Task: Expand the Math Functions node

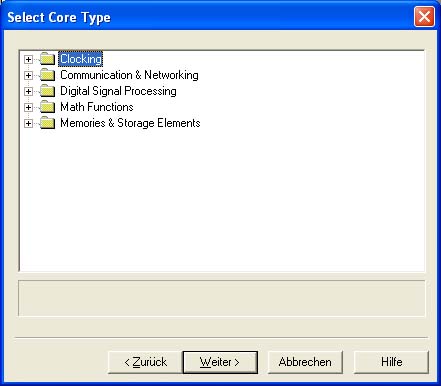Action: (x=28, y=107)
